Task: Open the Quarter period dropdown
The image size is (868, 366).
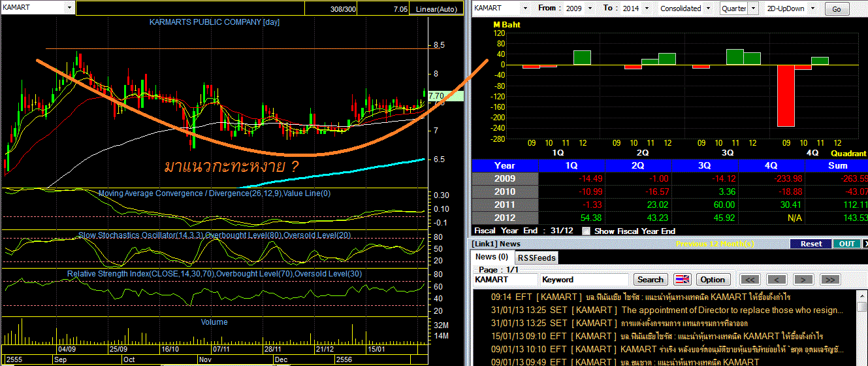Action: (x=753, y=8)
